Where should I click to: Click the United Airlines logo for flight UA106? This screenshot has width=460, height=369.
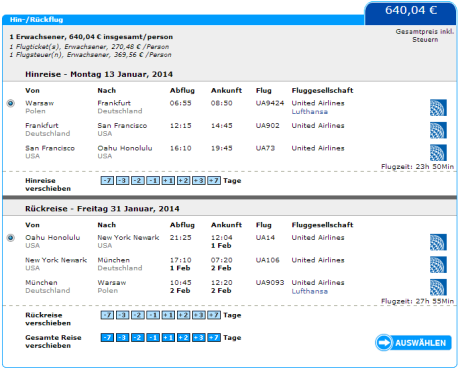(x=438, y=265)
